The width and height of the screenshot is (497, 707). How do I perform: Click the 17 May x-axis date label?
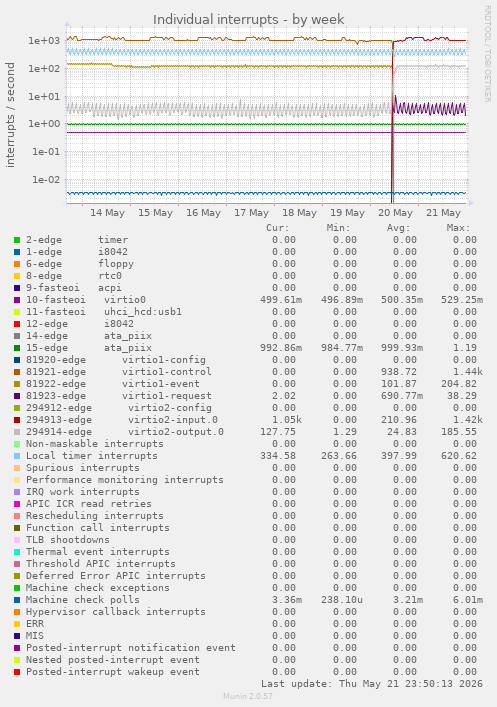click(x=251, y=213)
